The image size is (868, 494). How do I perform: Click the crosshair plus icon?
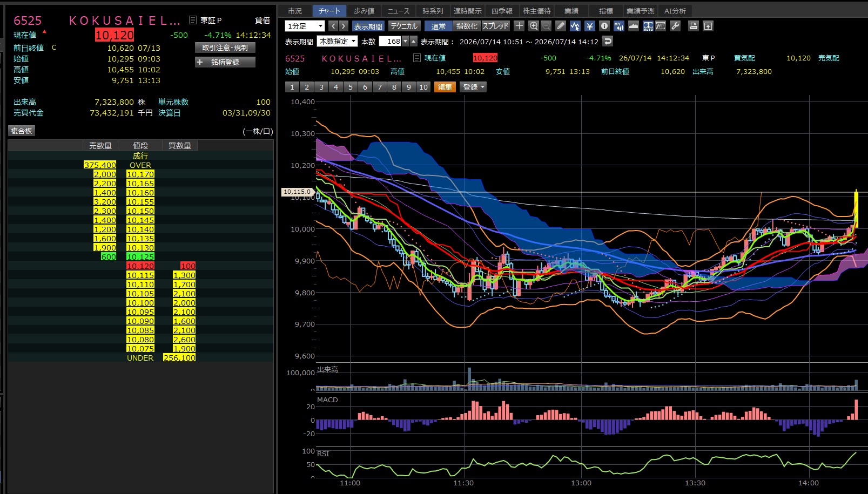(519, 26)
